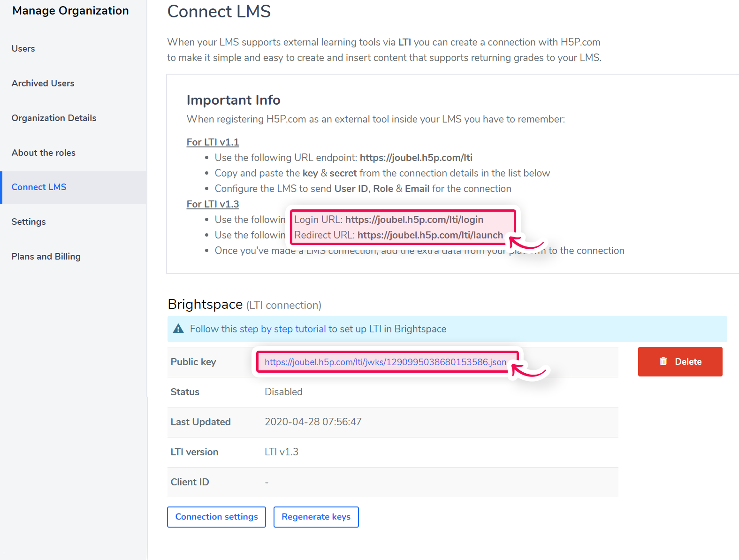Click the Regenerate keys button
The image size is (739, 560).
(x=316, y=517)
